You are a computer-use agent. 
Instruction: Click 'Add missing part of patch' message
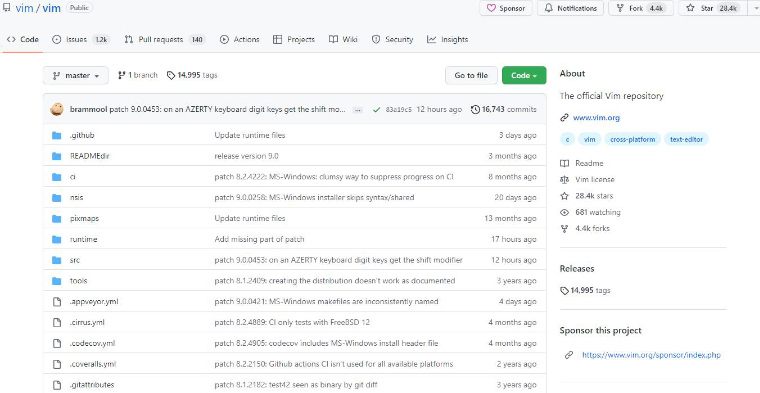click(x=259, y=239)
